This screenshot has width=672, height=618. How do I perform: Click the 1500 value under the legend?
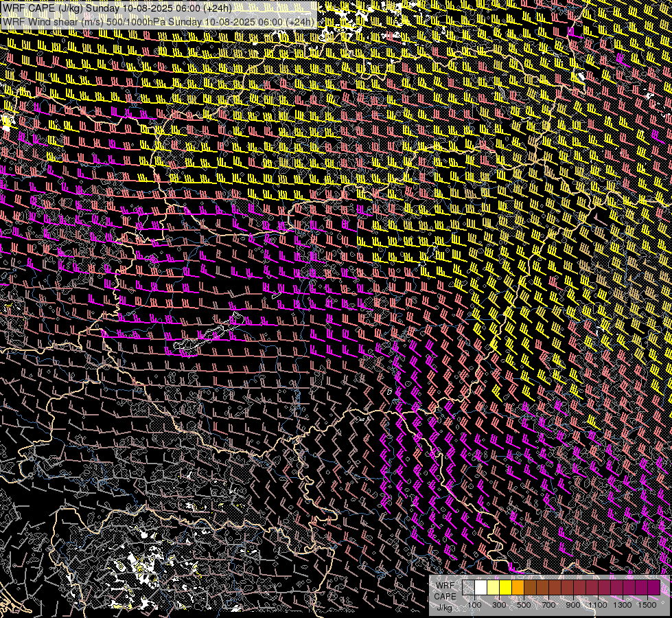[x=647, y=605]
